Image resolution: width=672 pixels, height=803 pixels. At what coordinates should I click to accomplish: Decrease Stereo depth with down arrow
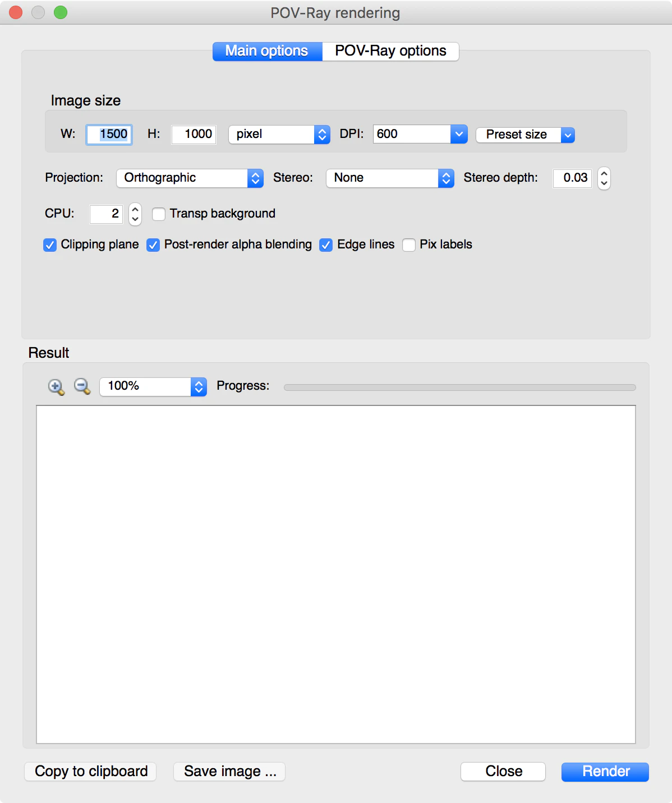click(x=604, y=183)
